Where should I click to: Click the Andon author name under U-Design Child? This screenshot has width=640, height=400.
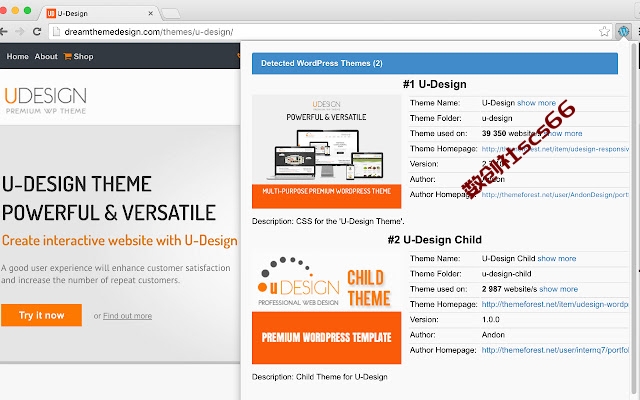tap(493, 335)
